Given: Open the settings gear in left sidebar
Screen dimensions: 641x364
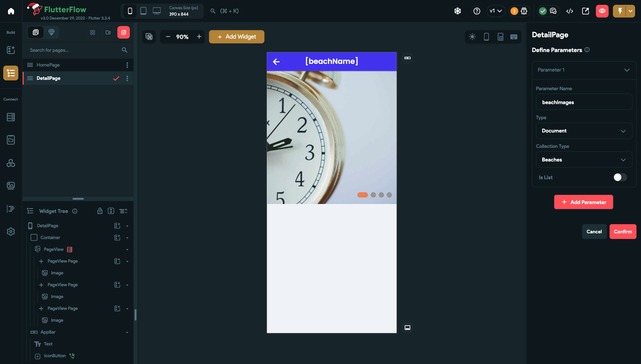Looking at the screenshot, I should [11, 232].
